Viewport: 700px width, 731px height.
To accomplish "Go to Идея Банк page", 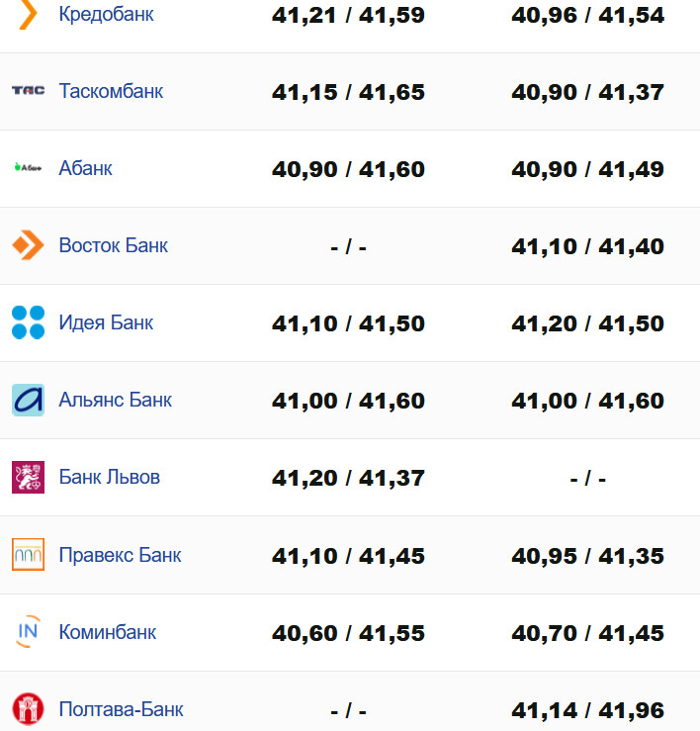I will tap(106, 322).
